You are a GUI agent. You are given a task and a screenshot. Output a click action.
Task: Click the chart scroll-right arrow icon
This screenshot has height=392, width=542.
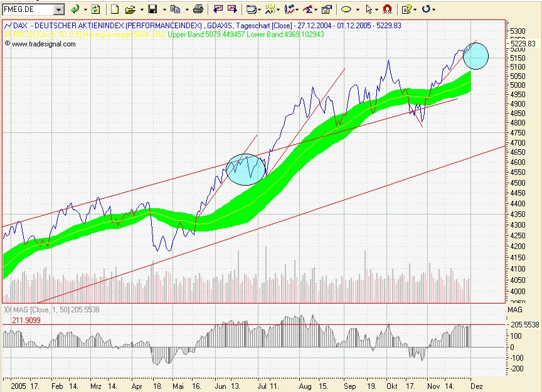(x=232, y=9)
